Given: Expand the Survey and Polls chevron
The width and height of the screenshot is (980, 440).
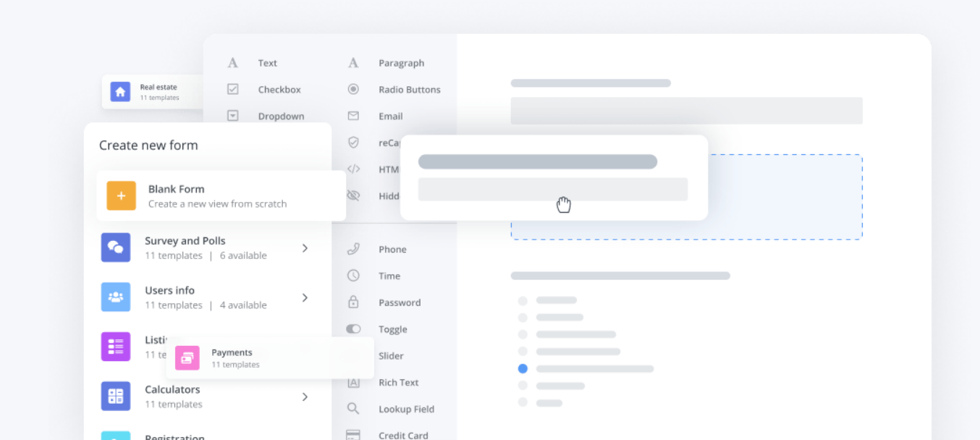Looking at the screenshot, I should coord(305,248).
